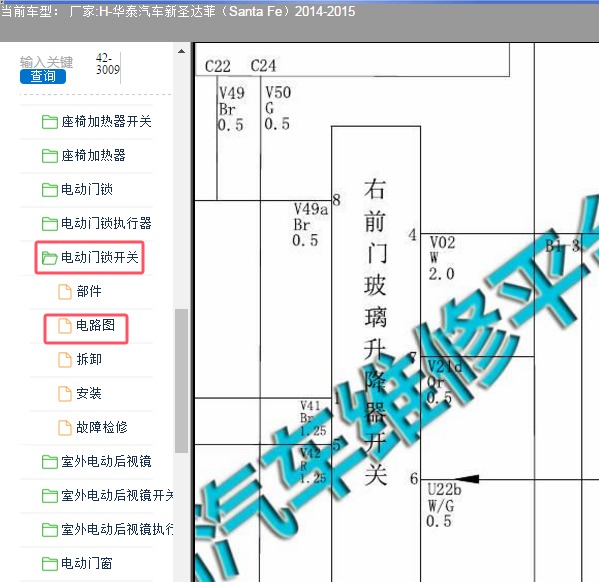Click wire label V49a in diagram

coord(311,209)
